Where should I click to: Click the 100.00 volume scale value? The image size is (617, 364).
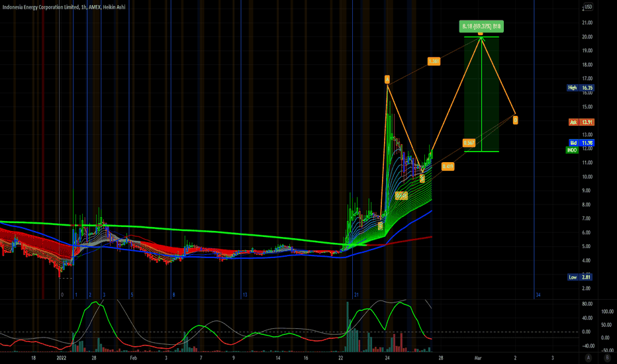607,311
